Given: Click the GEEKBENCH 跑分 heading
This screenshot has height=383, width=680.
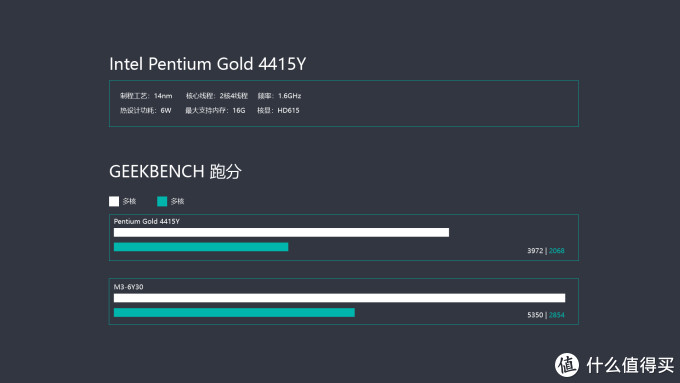Looking at the screenshot, I should coord(175,171).
